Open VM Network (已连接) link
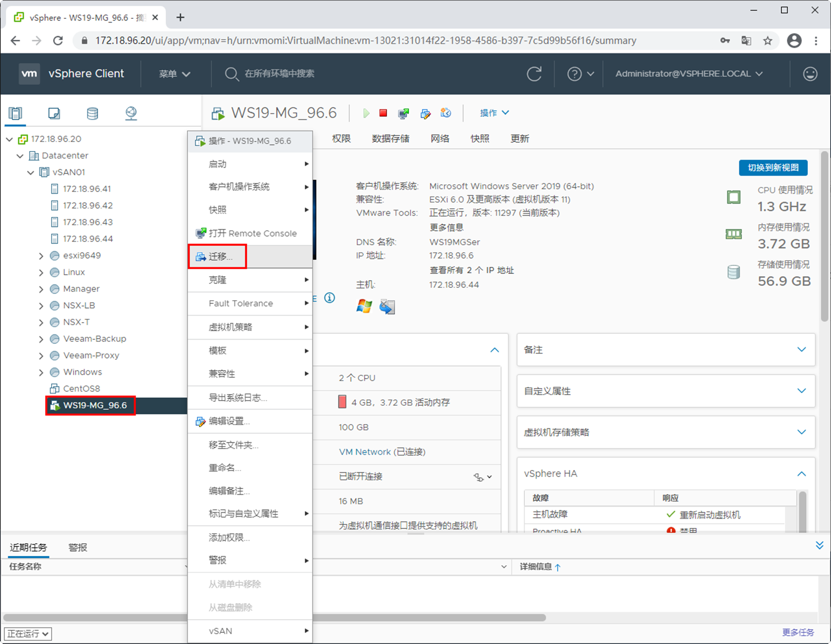831x644 pixels. click(382, 452)
